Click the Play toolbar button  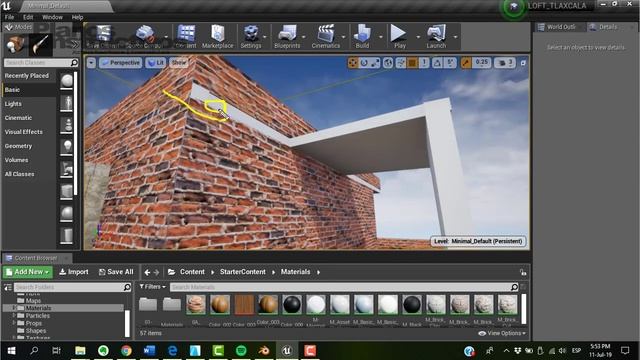pos(399,36)
